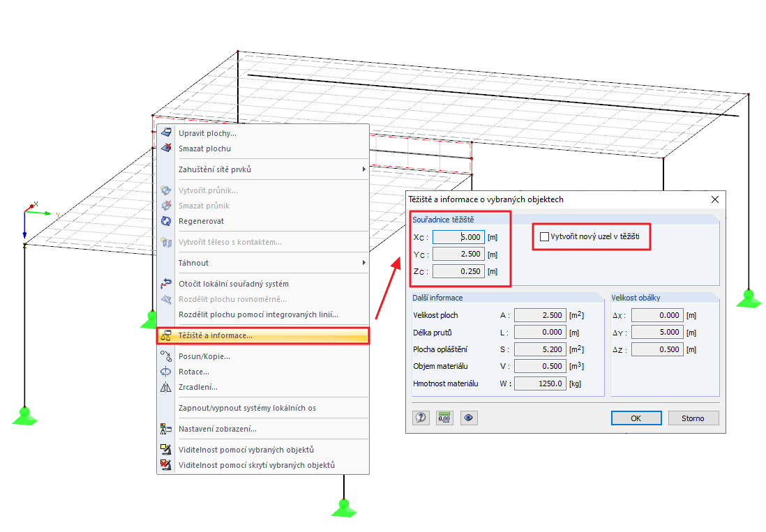Click Plocha opláštění S value field

coord(540,349)
